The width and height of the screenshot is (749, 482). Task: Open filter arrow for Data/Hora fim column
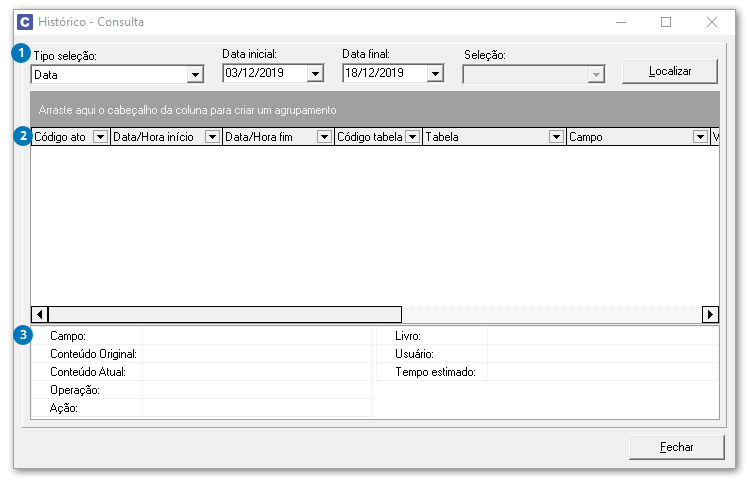pos(324,137)
